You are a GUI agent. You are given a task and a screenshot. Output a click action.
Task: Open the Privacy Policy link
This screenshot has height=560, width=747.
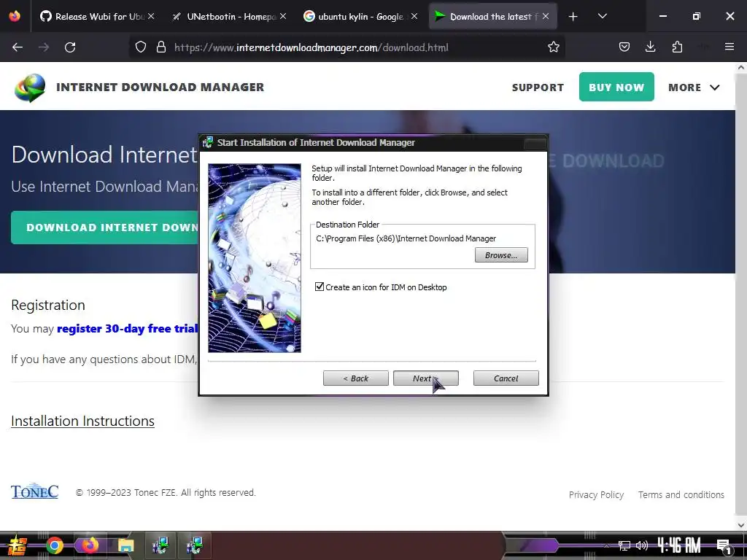click(x=596, y=495)
